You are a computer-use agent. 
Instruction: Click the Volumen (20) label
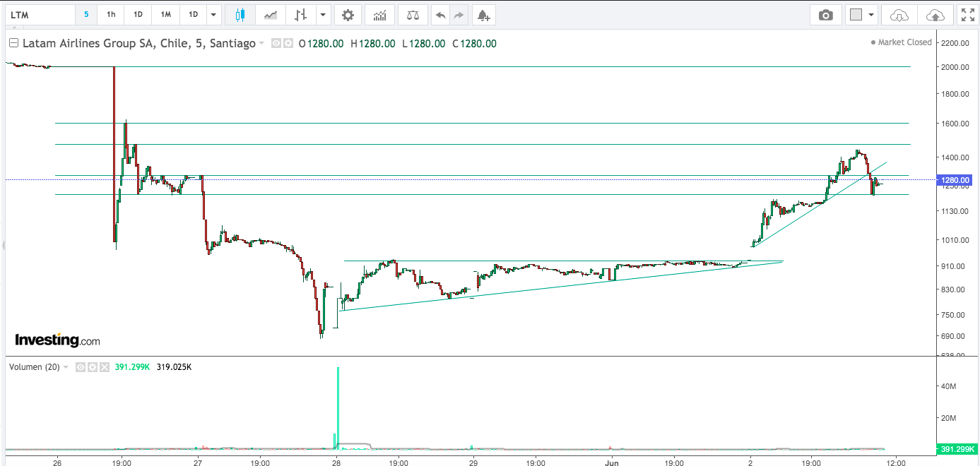(33, 367)
